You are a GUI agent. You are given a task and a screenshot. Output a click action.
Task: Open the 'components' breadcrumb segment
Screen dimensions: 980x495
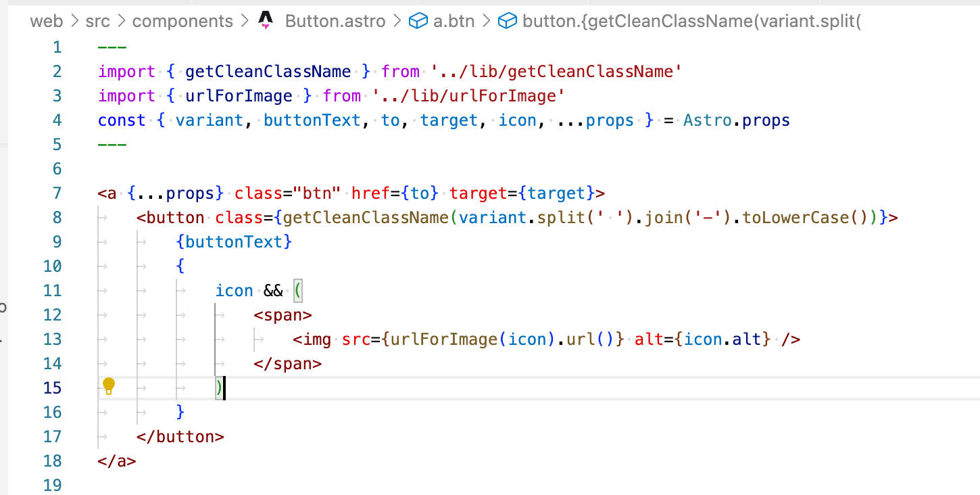181,22
